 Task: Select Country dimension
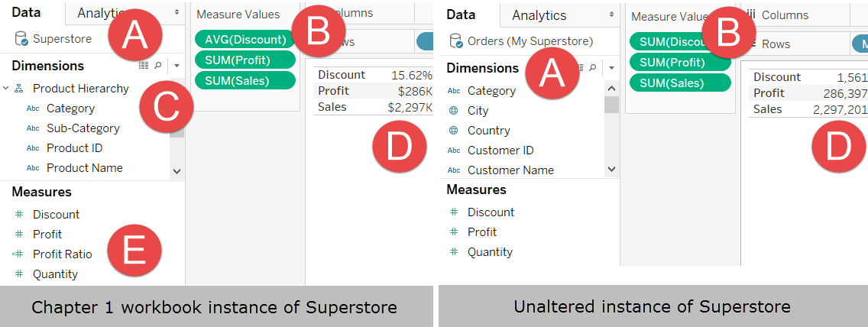coord(489,131)
